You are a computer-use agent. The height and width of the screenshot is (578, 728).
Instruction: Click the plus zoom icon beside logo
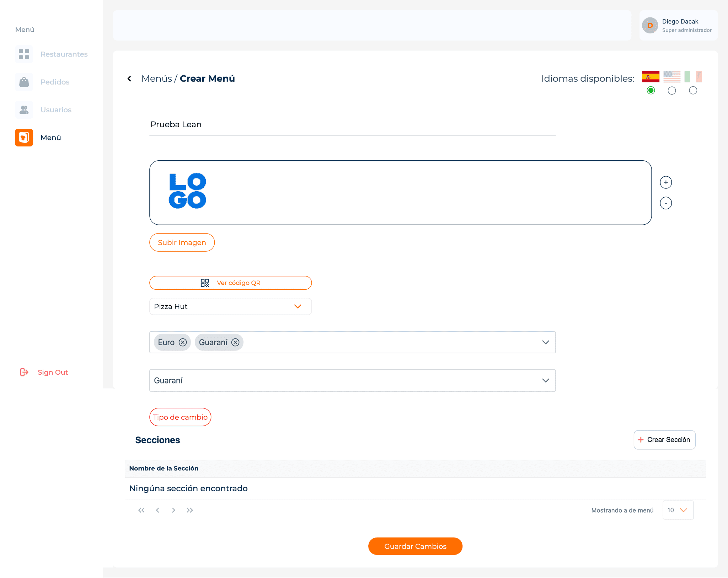(665, 182)
